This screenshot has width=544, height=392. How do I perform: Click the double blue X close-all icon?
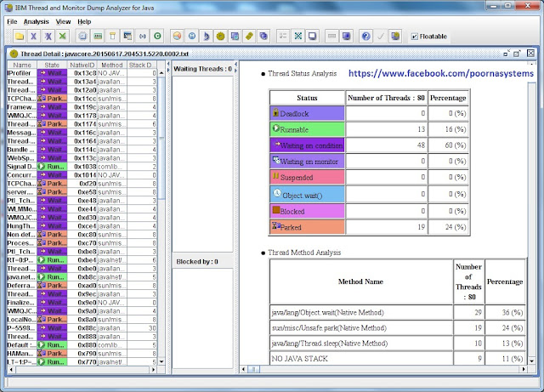tap(48, 36)
